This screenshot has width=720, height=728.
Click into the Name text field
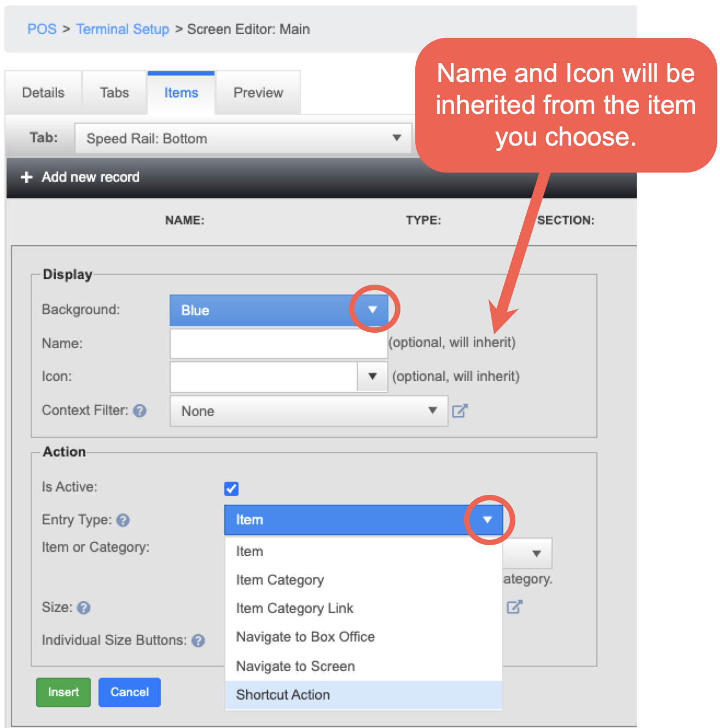[x=278, y=344]
